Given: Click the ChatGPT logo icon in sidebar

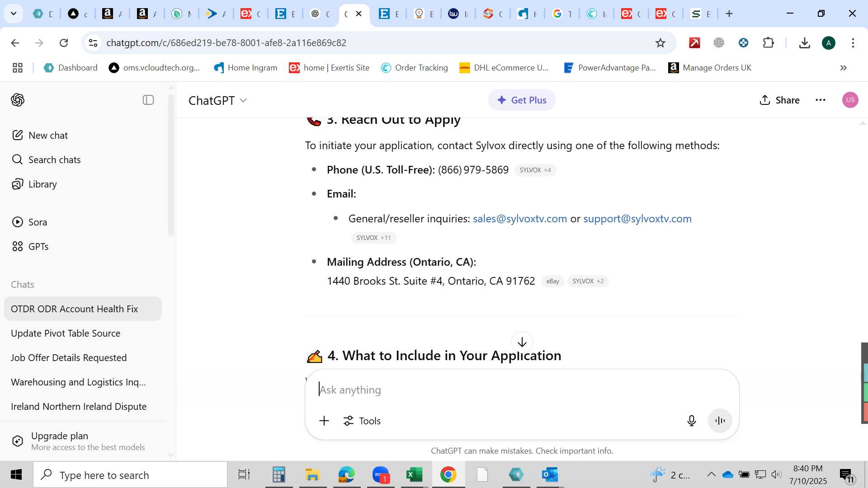Looking at the screenshot, I should point(18,100).
